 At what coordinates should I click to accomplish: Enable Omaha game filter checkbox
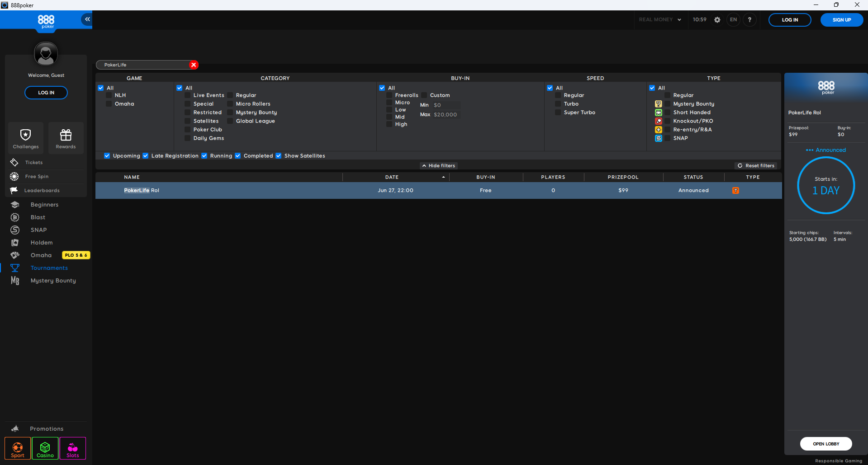(x=109, y=104)
